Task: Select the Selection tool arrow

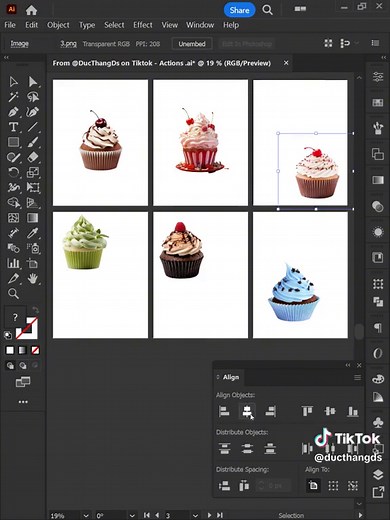Action: tap(13, 82)
